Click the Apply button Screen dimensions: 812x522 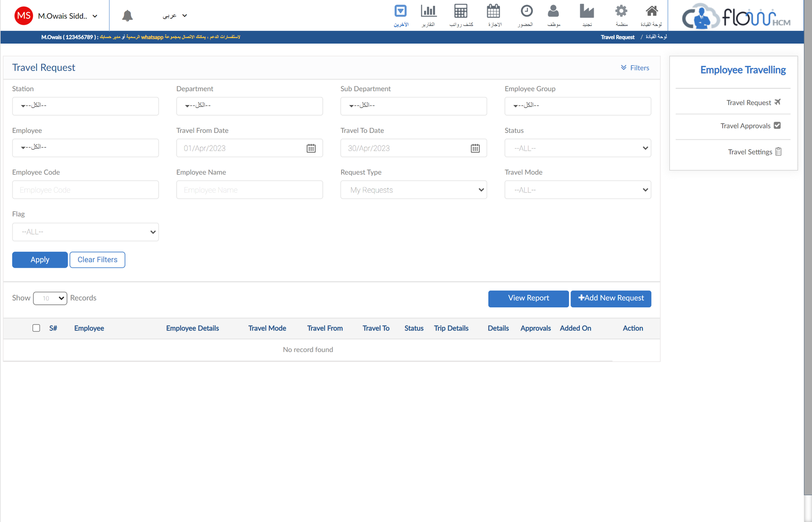[x=40, y=260]
